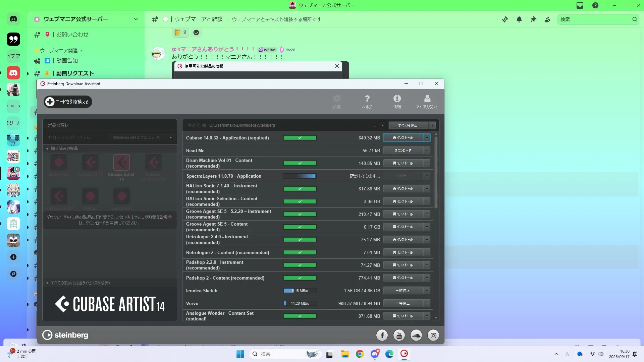644x362 pixels.
Task: Click the Discord notification bell icon
Action: click(x=519, y=19)
